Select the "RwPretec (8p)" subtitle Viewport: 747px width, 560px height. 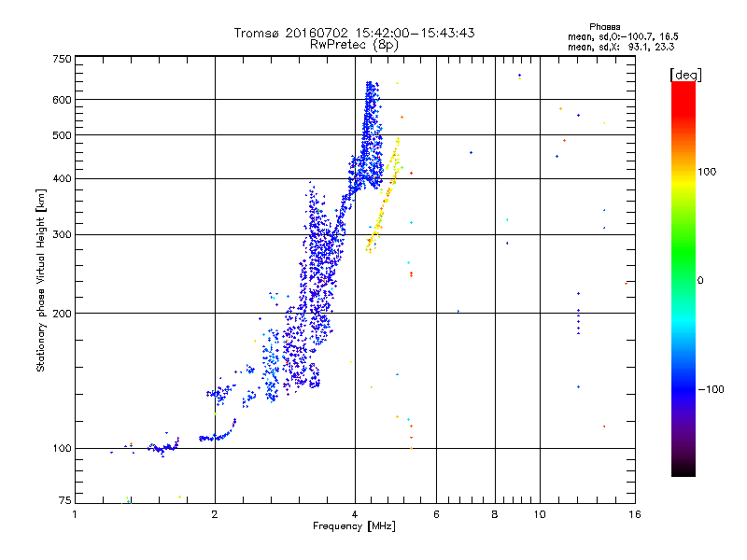[x=354, y=45]
